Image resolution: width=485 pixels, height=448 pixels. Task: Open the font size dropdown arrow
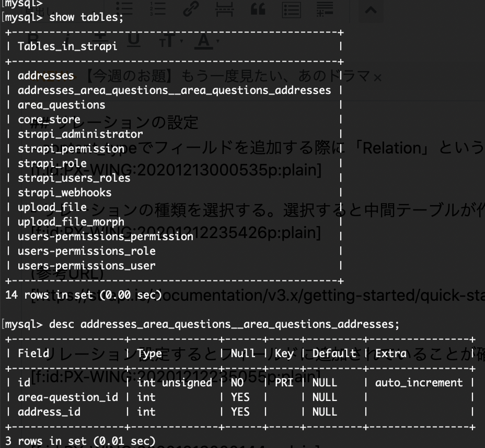click(181, 41)
